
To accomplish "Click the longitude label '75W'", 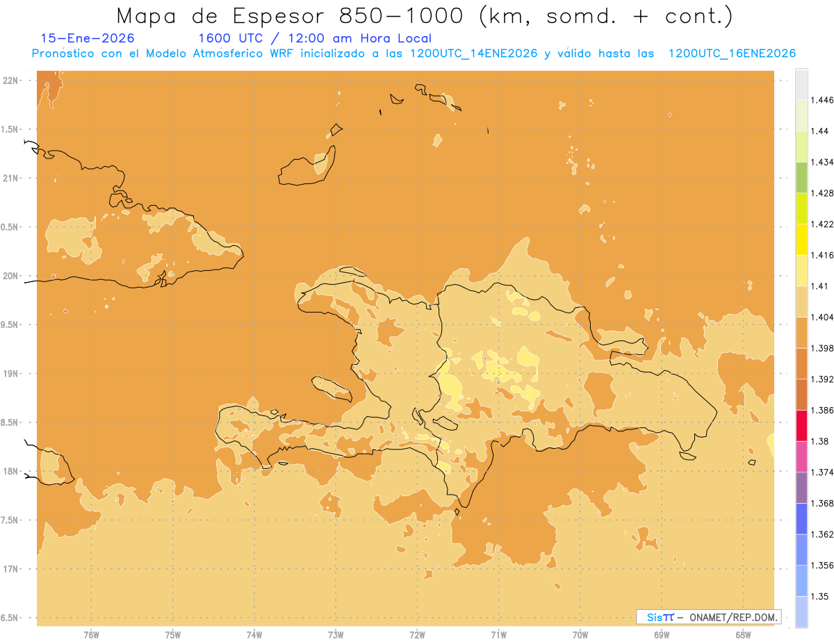I will 173,634.
